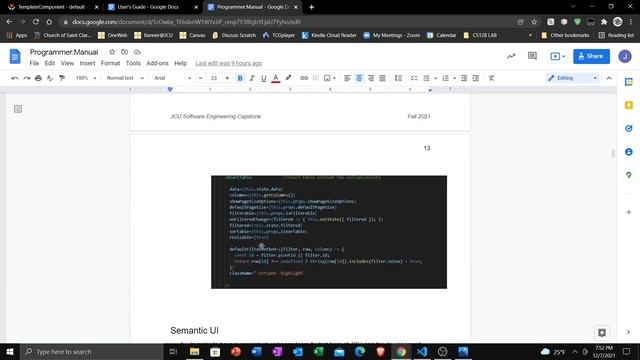Set right alignment

(x=371, y=78)
